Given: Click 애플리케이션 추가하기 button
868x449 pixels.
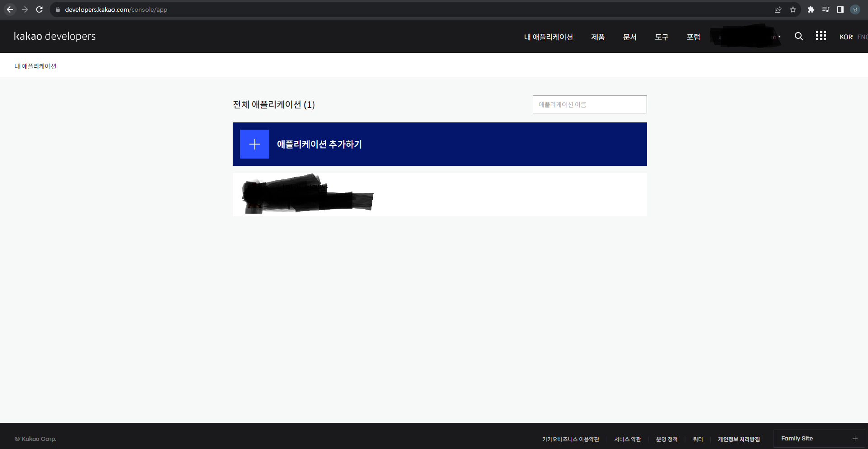Looking at the screenshot, I should (x=440, y=144).
